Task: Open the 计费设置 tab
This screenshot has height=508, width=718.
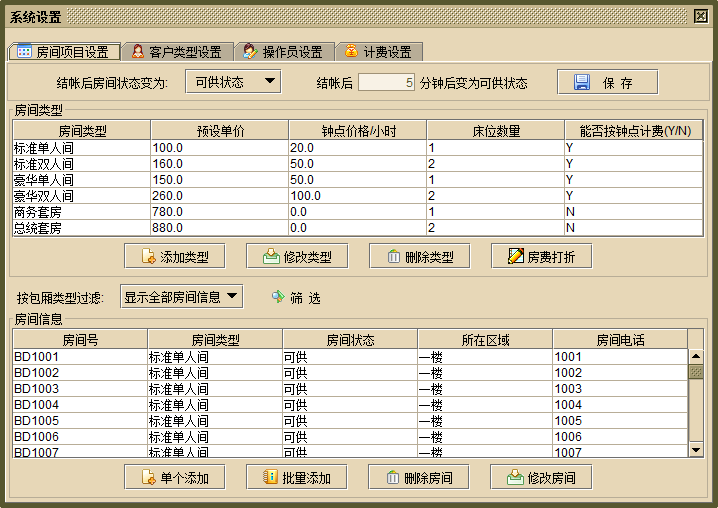Action: (380, 52)
